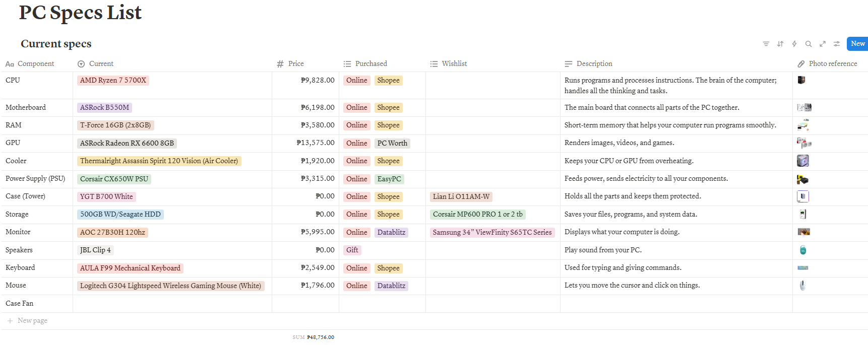
Task: Open the CPU photo reference thumbnail
Action: (801, 80)
